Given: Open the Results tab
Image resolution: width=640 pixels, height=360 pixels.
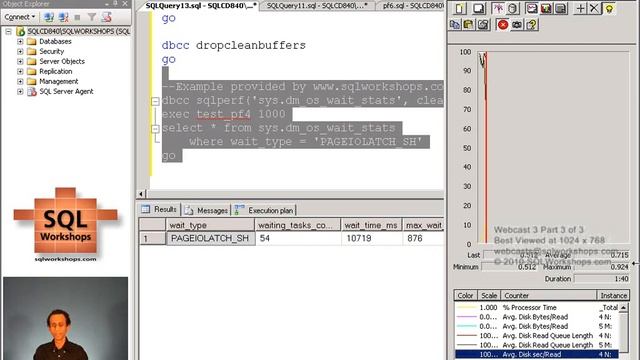Looking at the screenshot, I should pos(159,209).
